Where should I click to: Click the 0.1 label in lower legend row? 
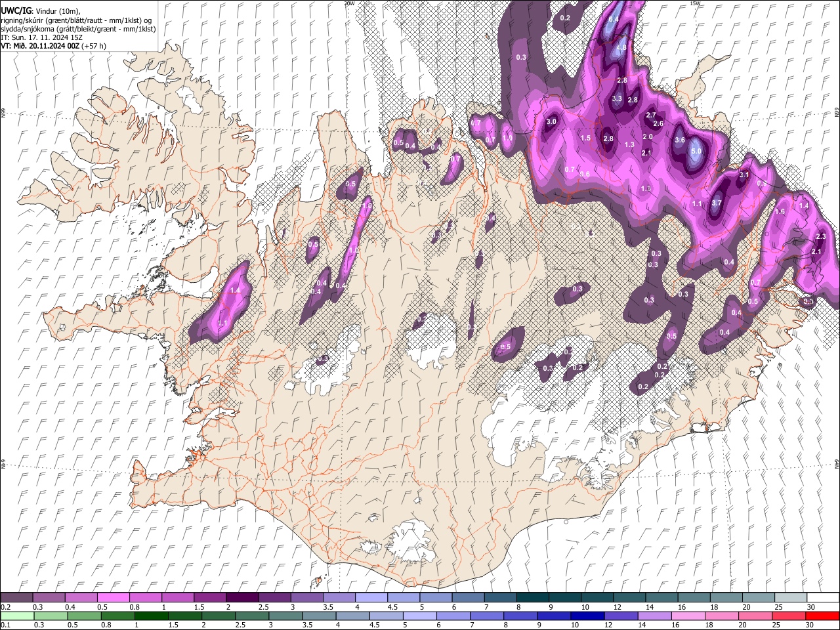(x=5, y=625)
